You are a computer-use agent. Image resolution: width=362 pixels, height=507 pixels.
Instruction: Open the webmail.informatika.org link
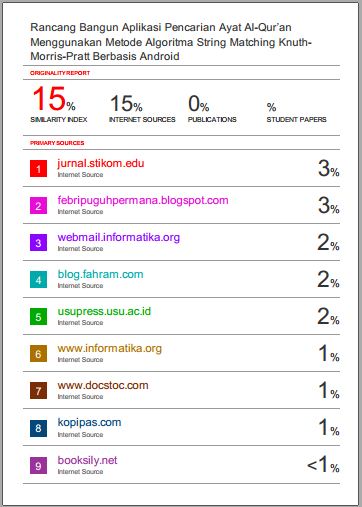tap(119, 237)
